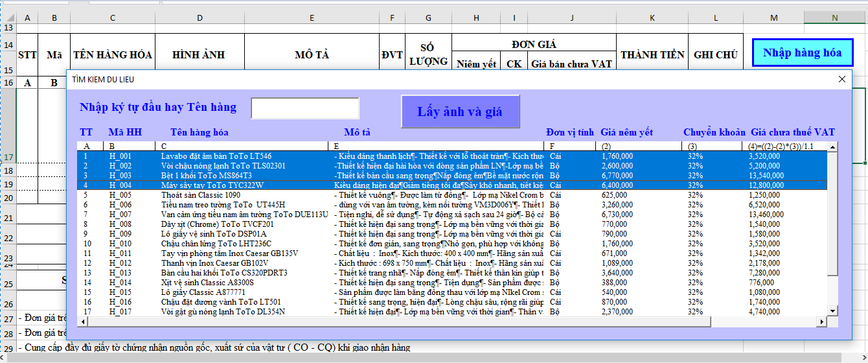Select the Vòi gật gù nóng lạnh DL354N row

223,312
